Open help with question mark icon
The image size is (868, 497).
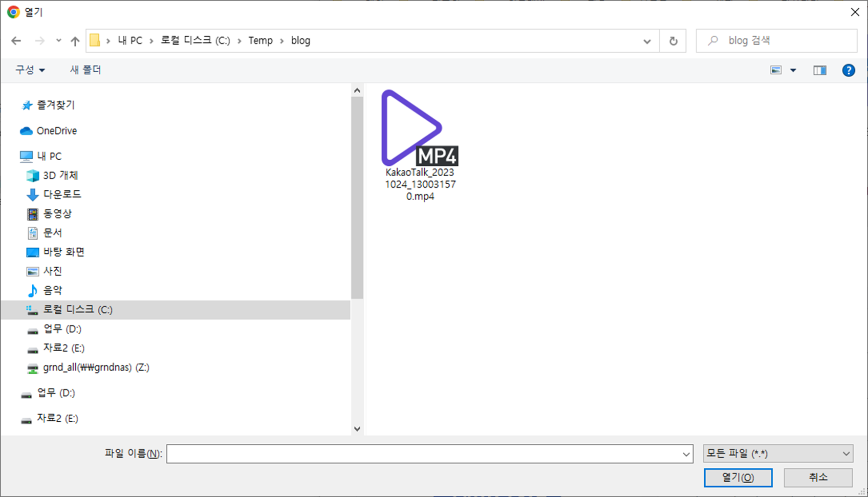[x=848, y=70]
